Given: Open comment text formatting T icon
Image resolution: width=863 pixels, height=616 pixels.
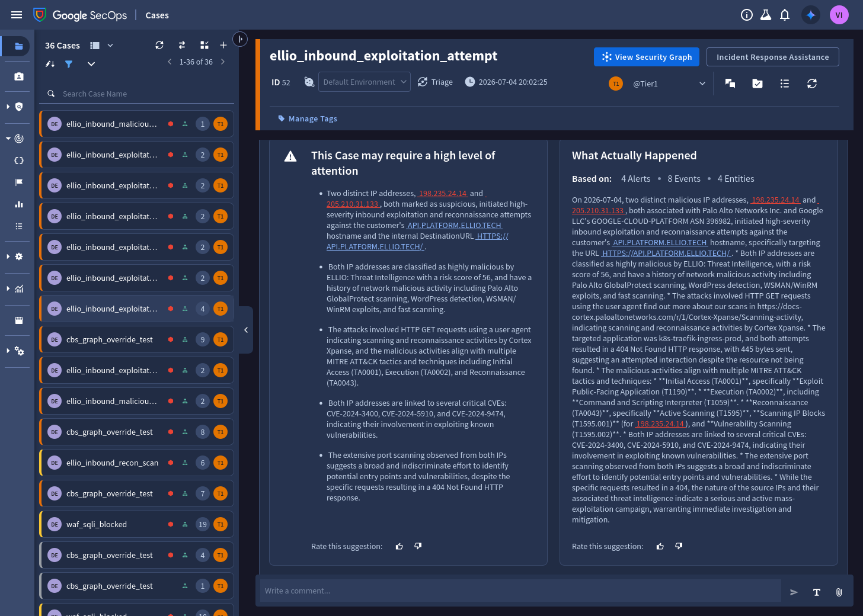Looking at the screenshot, I should (x=817, y=592).
